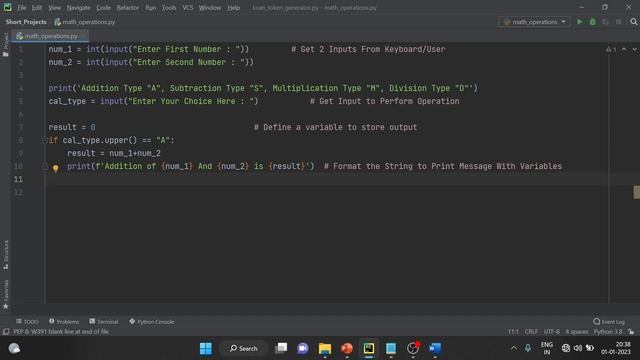The width and height of the screenshot is (640, 360).
Task: Toggle tool window bars icon in status bar
Action: coord(6,332)
